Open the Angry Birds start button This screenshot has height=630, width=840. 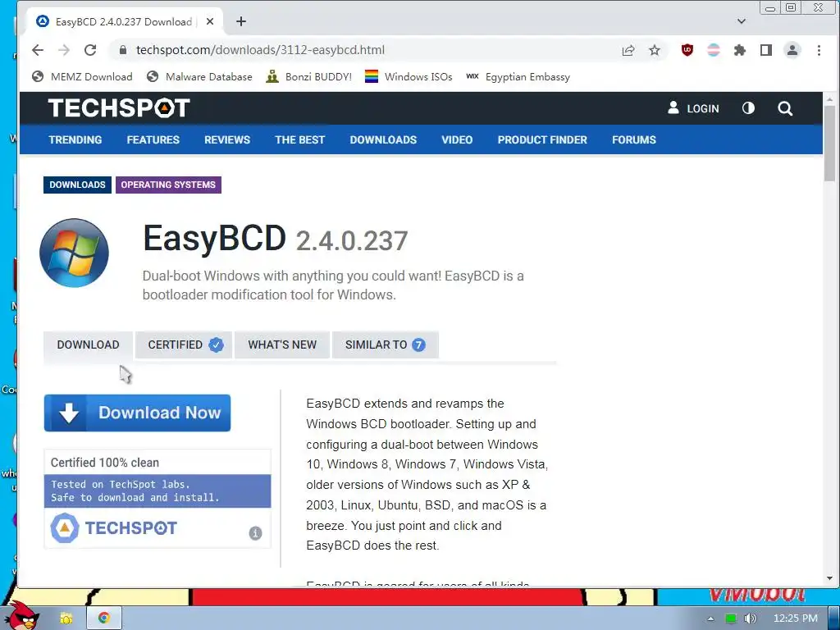[x=21, y=615]
